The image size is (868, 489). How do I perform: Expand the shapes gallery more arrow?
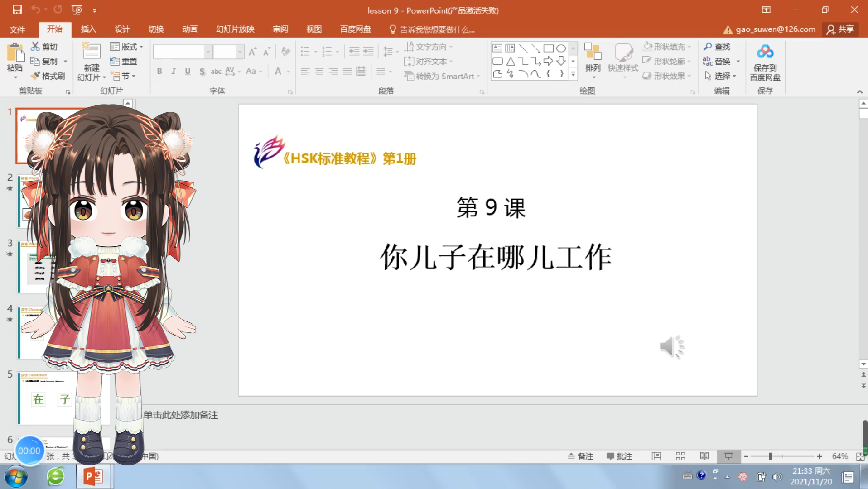click(x=573, y=74)
